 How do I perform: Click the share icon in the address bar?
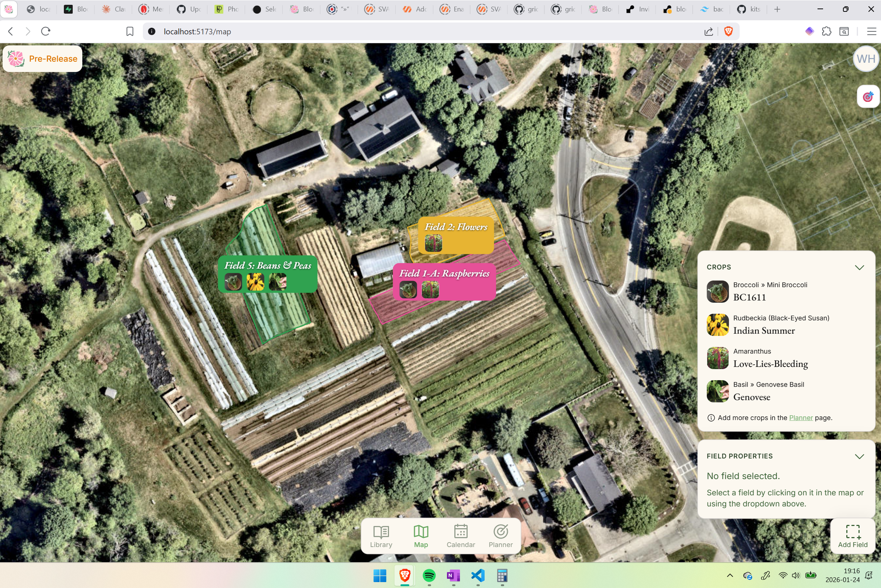point(708,31)
